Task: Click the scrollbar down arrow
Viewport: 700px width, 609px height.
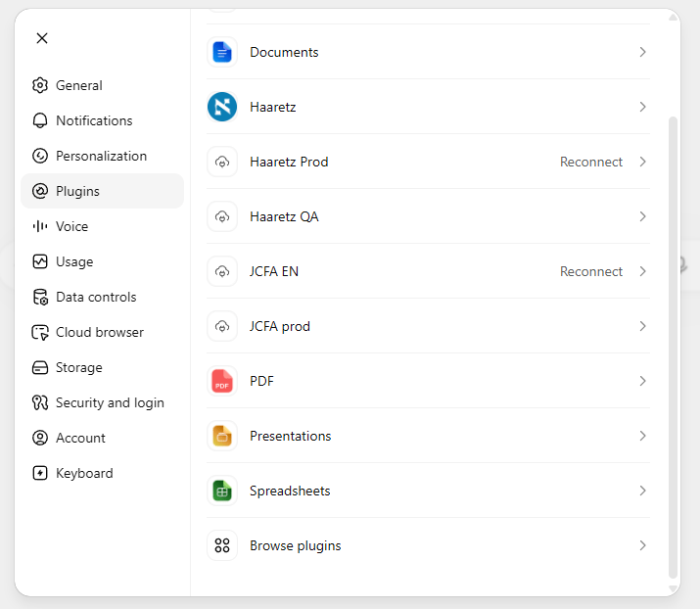Action: tap(673, 588)
